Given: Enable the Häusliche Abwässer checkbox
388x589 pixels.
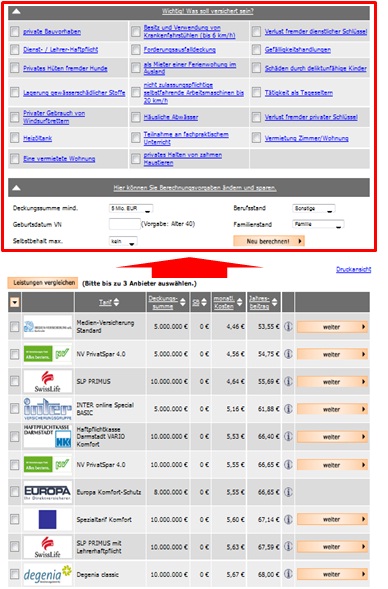Looking at the screenshot, I should point(136,117).
